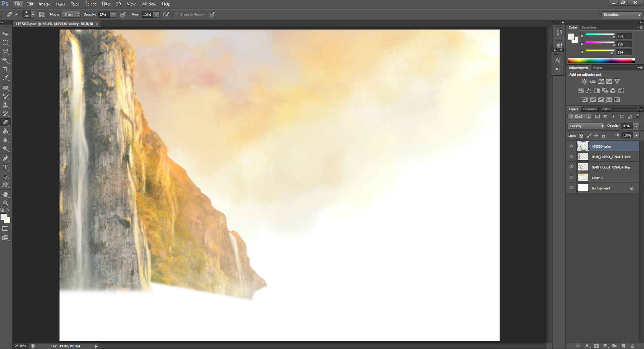Open the Layer menu
The width and height of the screenshot is (644, 349).
tap(60, 4)
